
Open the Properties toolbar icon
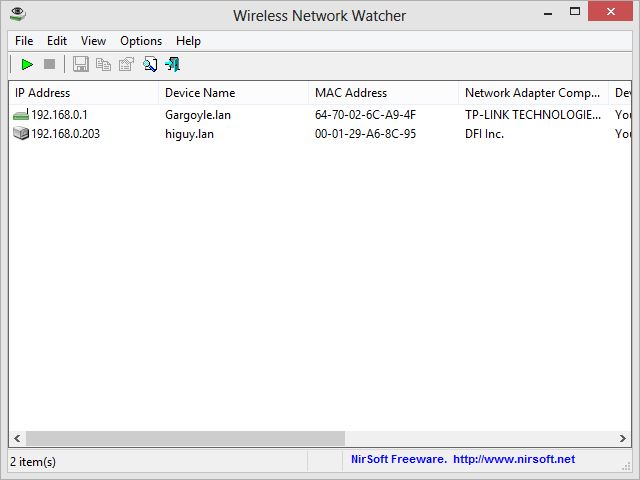126,64
